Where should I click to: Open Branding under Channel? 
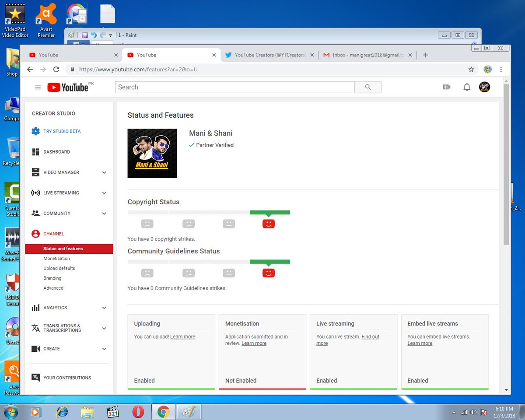click(x=52, y=278)
